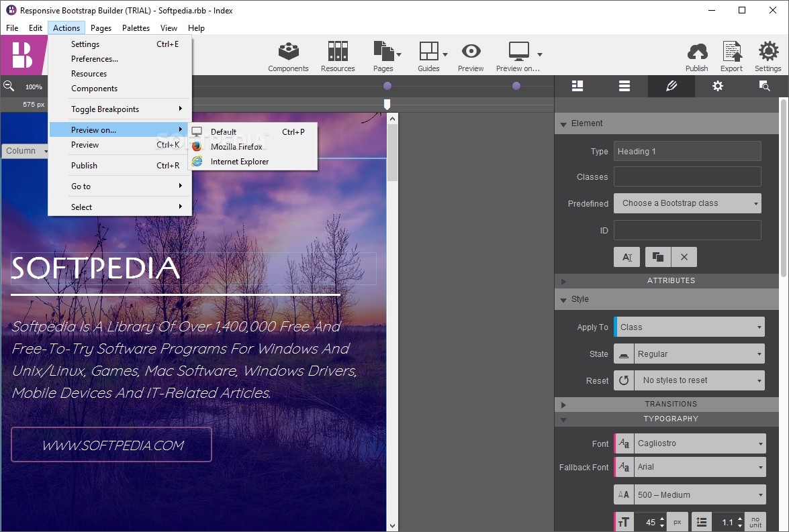Open Toggle Breakpoints submenu
The height and width of the screenshot is (532, 789).
pyautogui.click(x=120, y=109)
